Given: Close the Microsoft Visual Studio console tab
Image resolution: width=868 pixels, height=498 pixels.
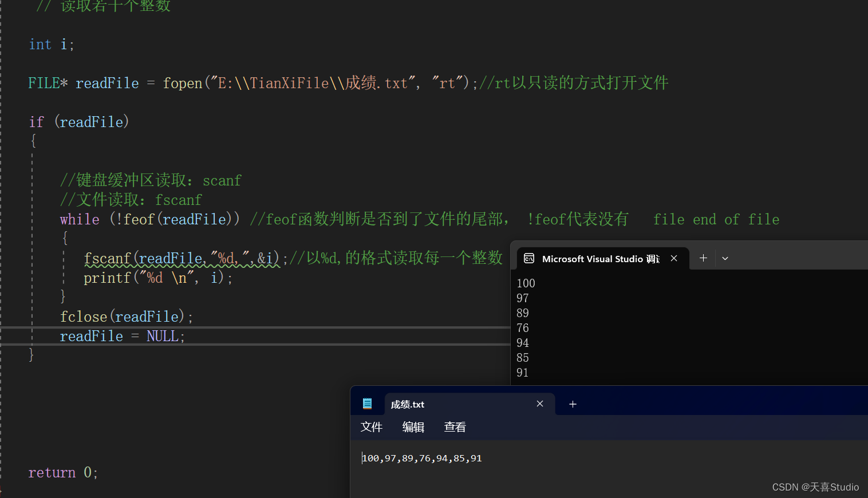Looking at the screenshot, I should point(674,258).
